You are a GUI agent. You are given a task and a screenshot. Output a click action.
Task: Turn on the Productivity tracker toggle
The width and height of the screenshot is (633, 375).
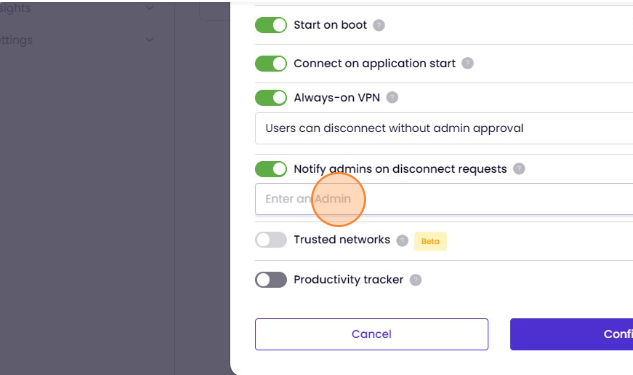[271, 280]
